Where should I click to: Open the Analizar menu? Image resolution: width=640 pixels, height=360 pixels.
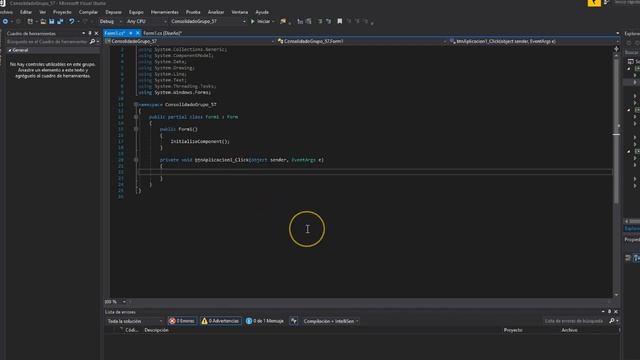click(216, 12)
